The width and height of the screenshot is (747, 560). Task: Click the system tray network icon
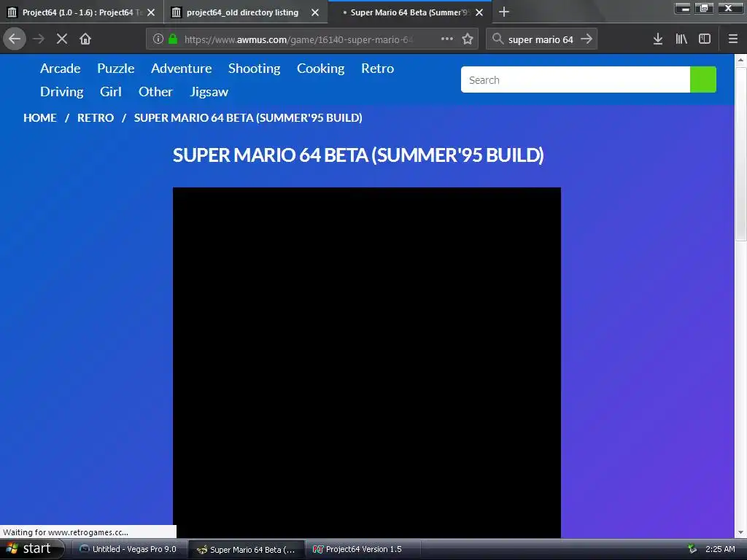point(692,549)
